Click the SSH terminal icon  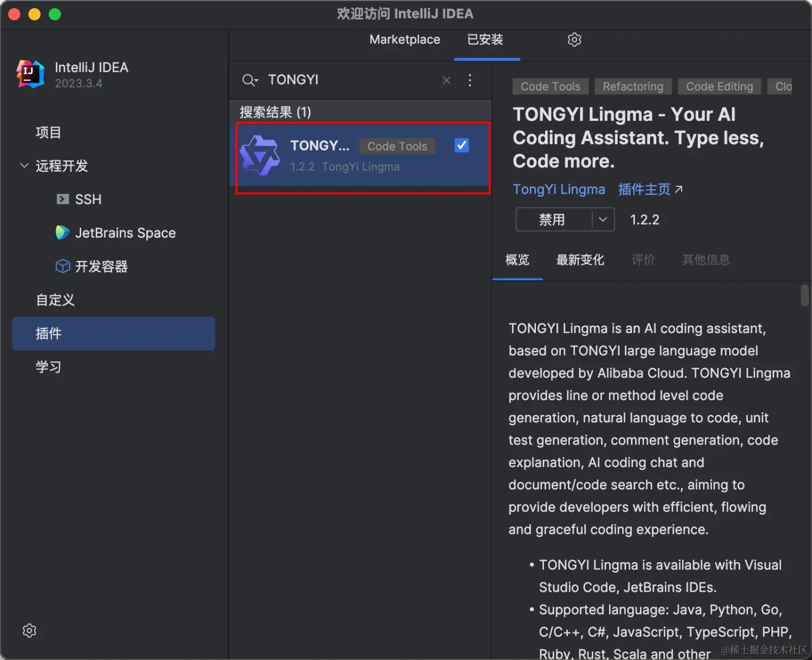click(63, 199)
